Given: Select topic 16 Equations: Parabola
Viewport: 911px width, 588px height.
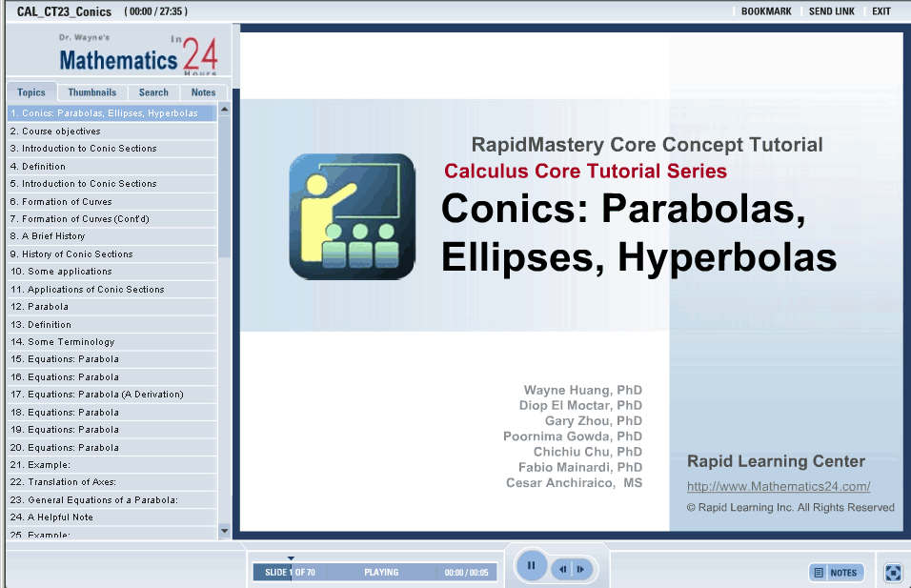Looking at the screenshot, I should pyautogui.click(x=112, y=377).
